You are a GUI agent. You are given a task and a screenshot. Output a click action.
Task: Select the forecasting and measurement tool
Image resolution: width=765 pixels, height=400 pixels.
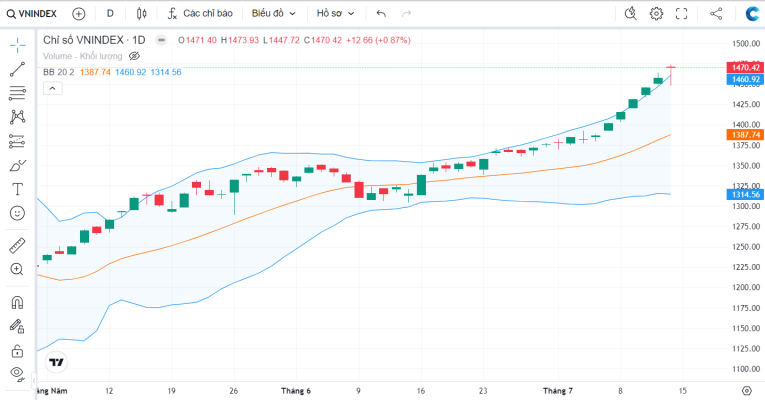click(x=18, y=141)
